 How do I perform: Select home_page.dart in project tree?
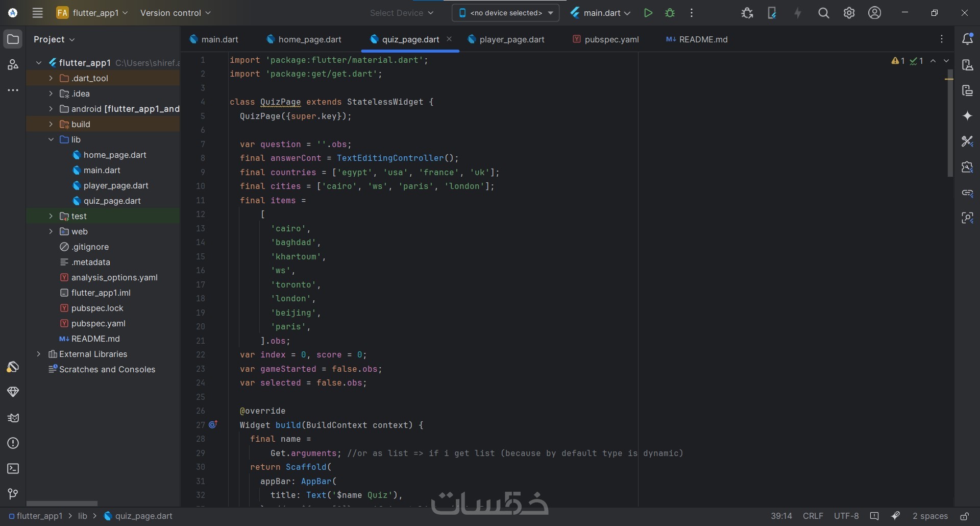click(x=109, y=155)
